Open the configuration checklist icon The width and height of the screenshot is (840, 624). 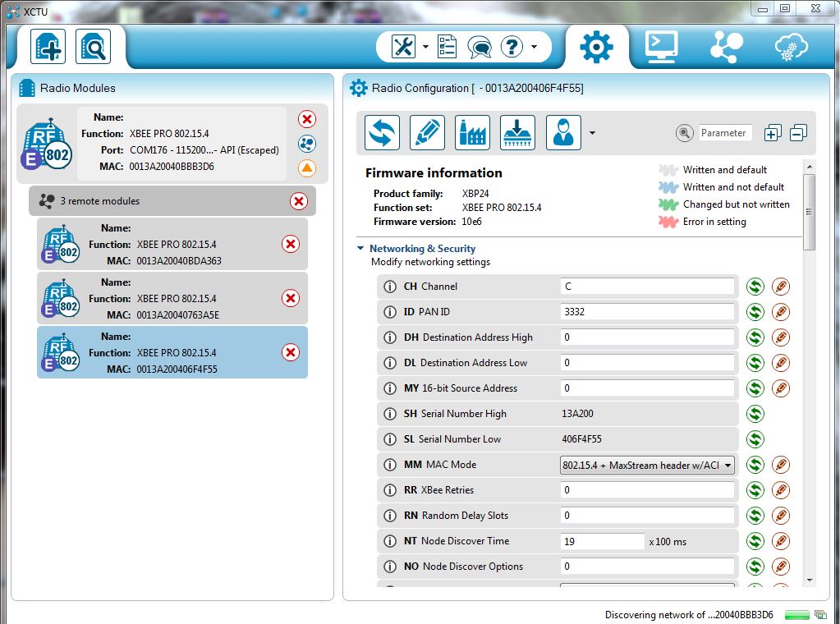click(x=447, y=47)
